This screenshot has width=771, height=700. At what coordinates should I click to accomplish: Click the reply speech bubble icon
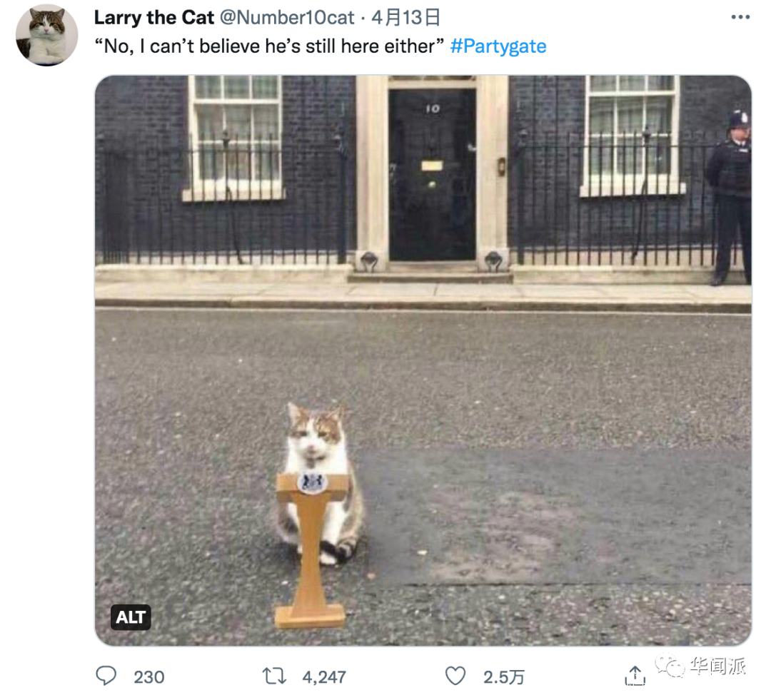click(106, 676)
